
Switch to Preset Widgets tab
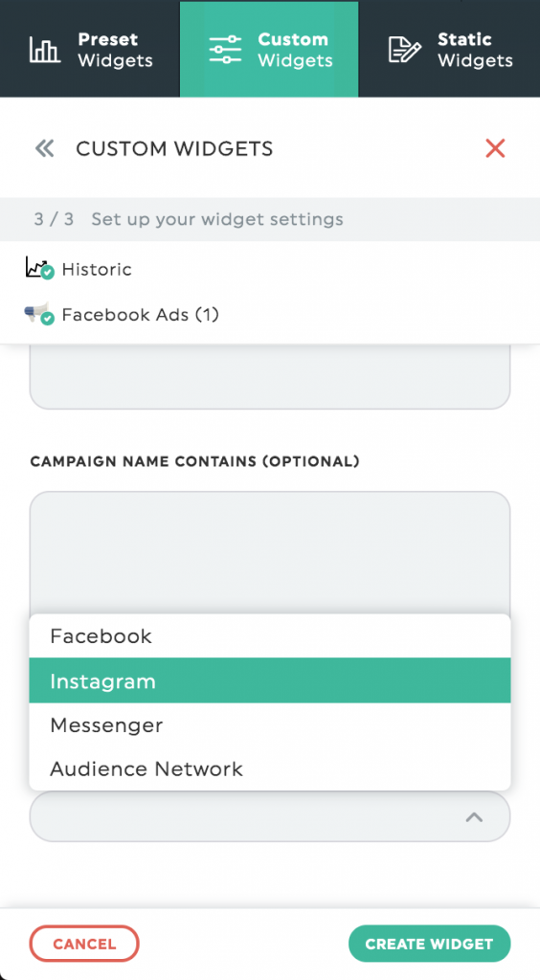tap(90, 49)
